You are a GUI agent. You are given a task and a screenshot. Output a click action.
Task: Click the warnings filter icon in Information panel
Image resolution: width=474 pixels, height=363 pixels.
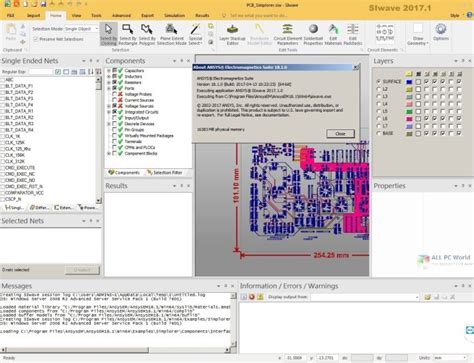(x=260, y=297)
